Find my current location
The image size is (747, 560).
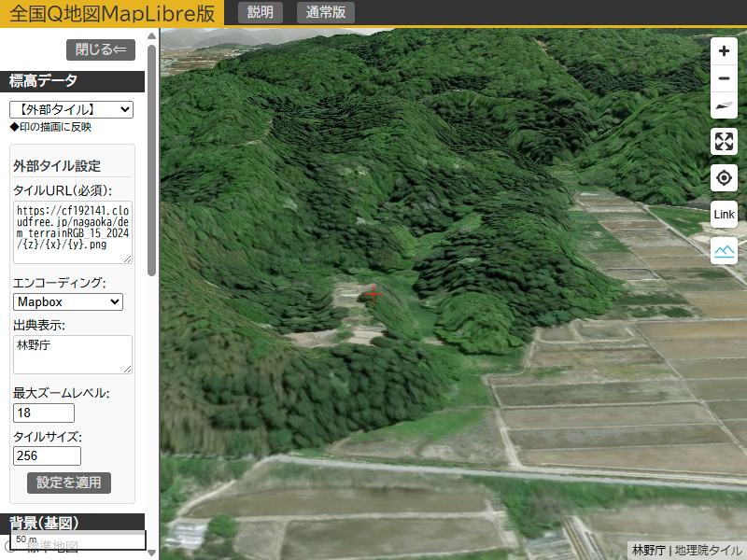pos(724,178)
